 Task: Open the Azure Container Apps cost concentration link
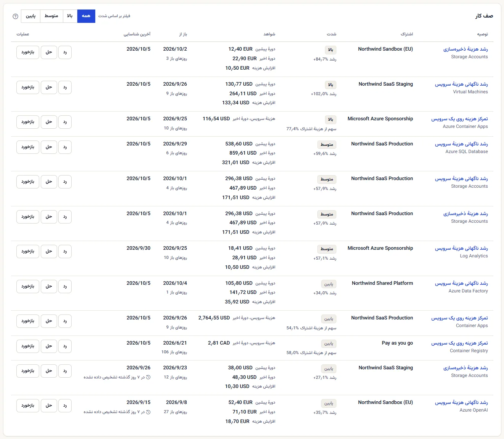[x=459, y=119]
